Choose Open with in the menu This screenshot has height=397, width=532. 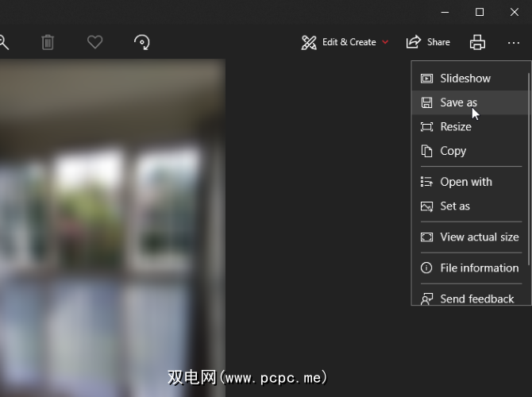[x=469, y=182]
